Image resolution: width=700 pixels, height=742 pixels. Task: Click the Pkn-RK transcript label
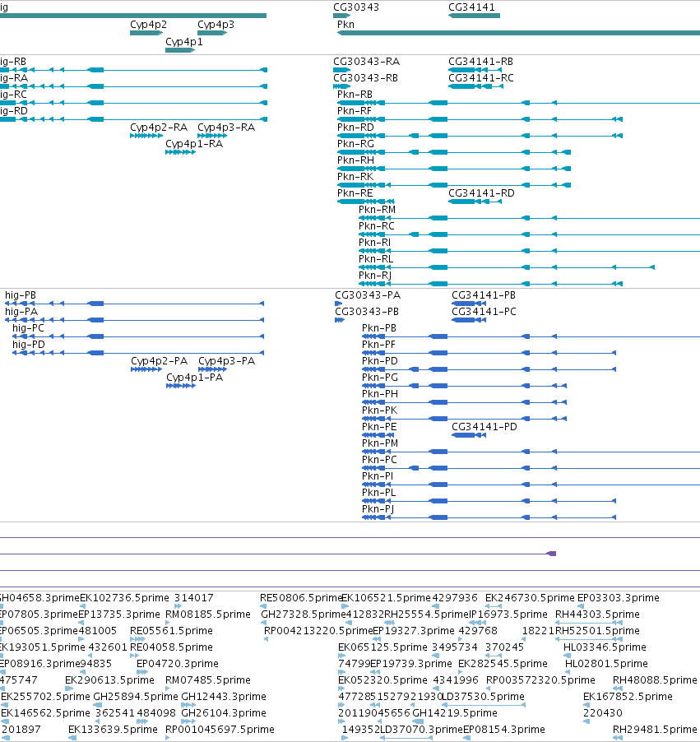point(355,177)
